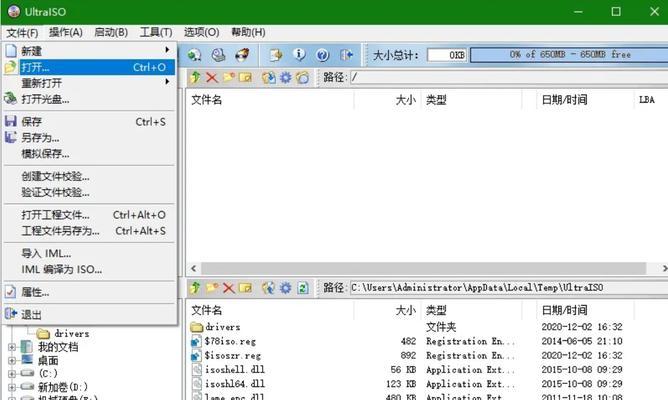This screenshot has width=668, height=400.
Task: Open the 文件(F) menu
Action: [22, 32]
